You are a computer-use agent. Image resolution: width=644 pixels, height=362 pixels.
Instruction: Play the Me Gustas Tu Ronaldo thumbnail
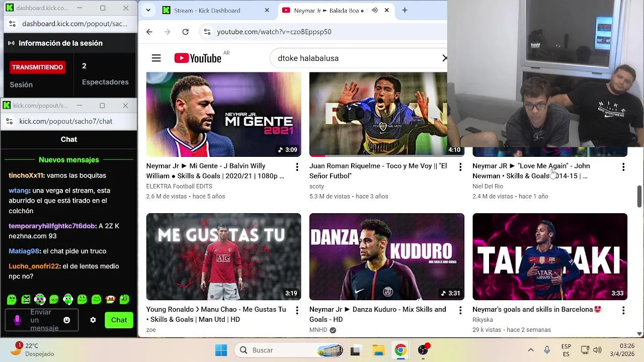pos(224,256)
